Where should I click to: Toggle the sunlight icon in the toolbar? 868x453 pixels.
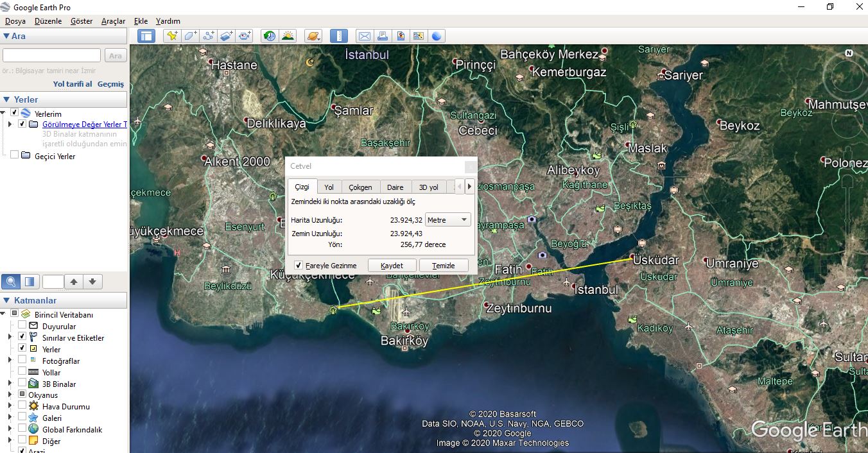tap(288, 36)
